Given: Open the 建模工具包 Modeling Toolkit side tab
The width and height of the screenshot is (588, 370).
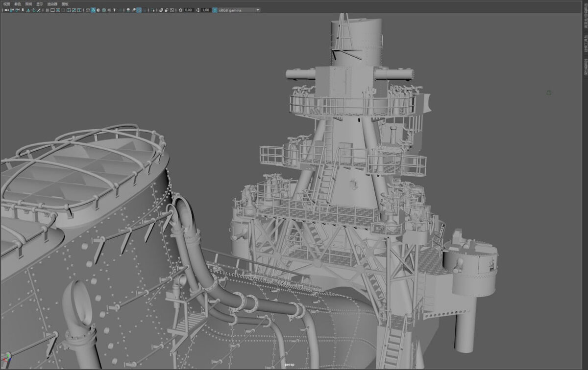Looking at the screenshot, I should click(586, 43).
